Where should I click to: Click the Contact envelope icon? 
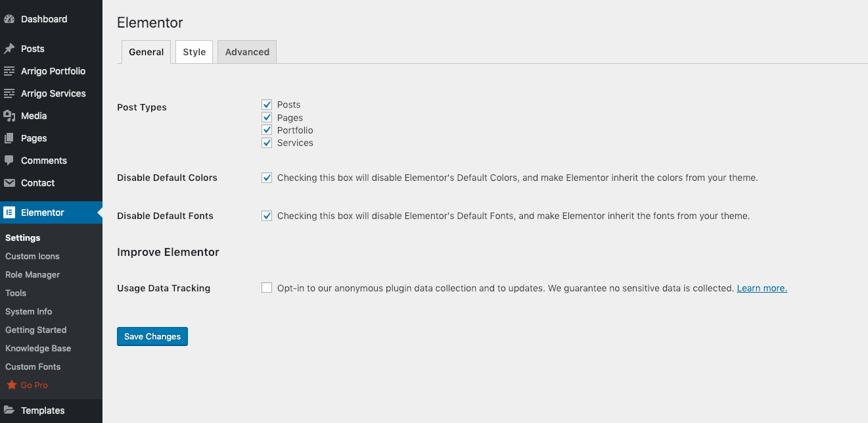9,183
